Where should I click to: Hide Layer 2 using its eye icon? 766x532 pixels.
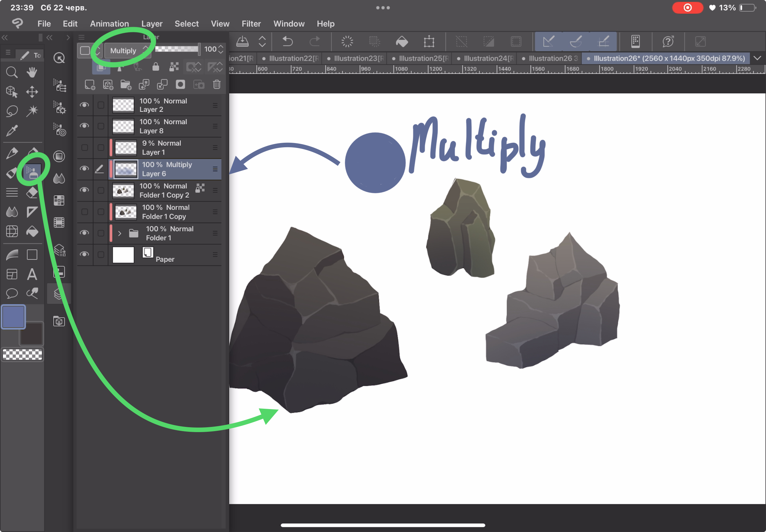(x=84, y=105)
